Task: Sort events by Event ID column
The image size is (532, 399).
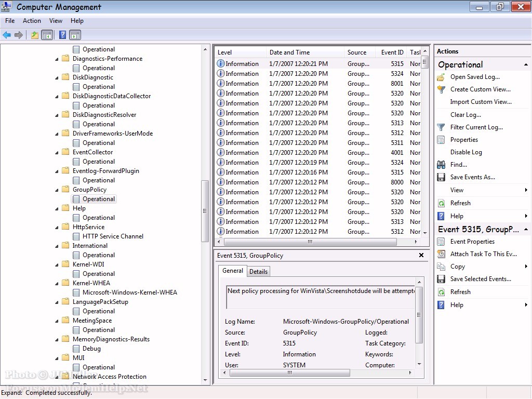Action: 392,52
